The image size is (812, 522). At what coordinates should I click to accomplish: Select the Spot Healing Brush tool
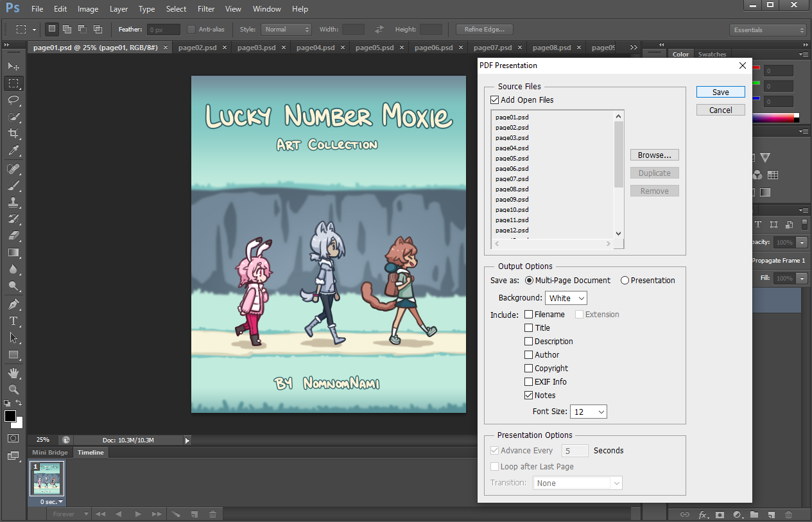13,169
